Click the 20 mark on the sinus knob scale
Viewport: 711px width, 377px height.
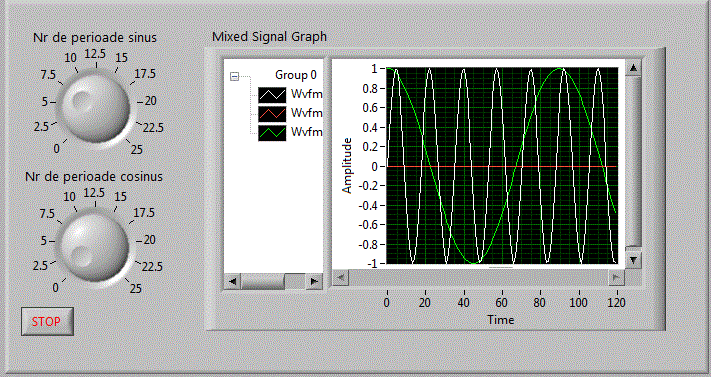click(x=151, y=101)
